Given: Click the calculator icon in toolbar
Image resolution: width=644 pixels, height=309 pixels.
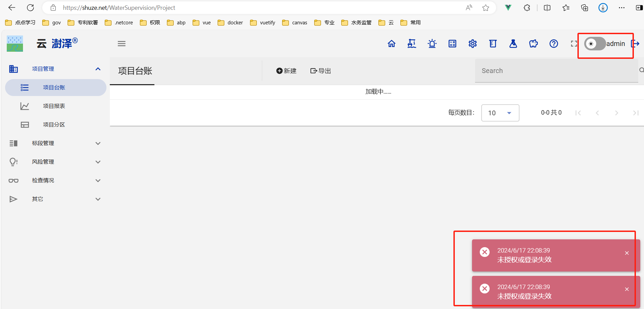Looking at the screenshot, I should point(452,44).
